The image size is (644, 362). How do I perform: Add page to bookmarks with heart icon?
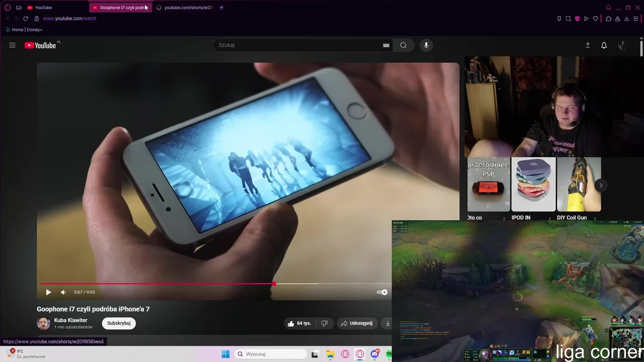pyautogui.click(x=596, y=19)
